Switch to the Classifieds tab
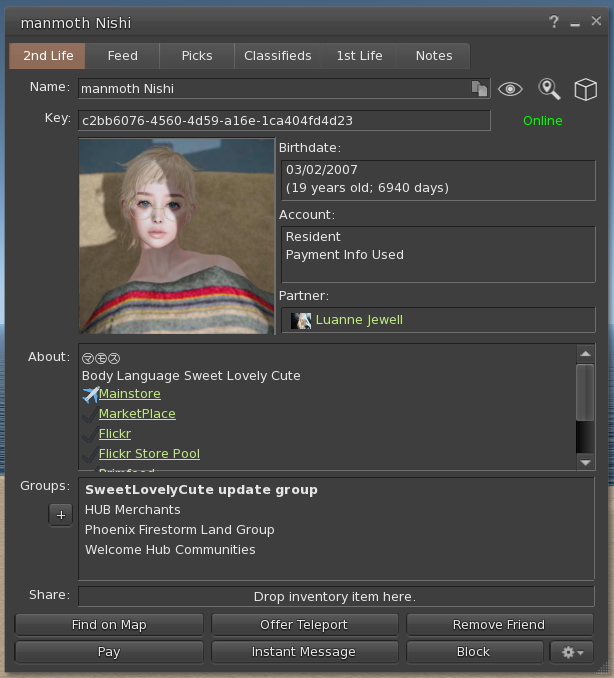Image resolution: width=614 pixels, height=678 pixels. click(x=278, y=56)
